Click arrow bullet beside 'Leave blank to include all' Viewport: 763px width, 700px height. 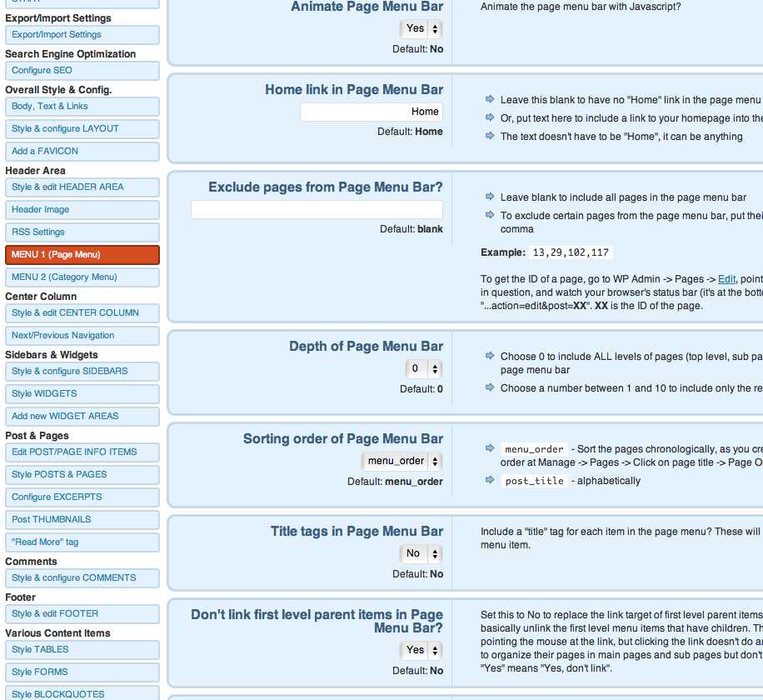pos(490,197)
